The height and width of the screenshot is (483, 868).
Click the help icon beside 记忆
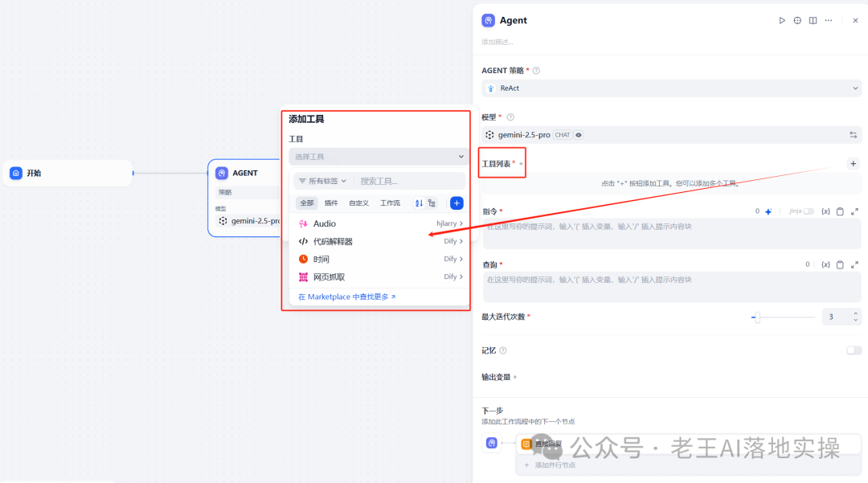(x=502, y=350)
